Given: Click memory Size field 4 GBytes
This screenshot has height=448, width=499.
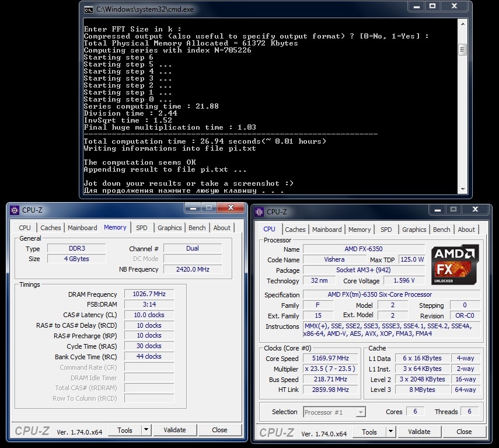Looking at the screenshot, I should click(76, 259).
